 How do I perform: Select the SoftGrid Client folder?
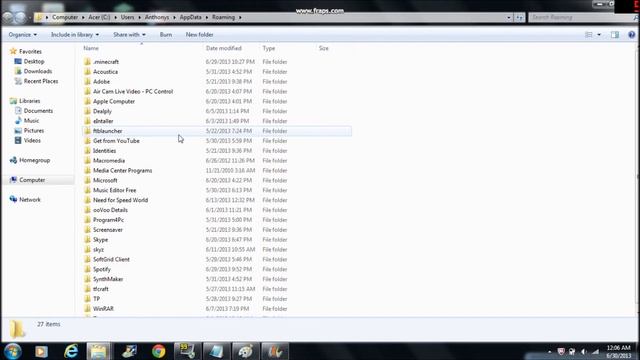click(x=111, y=259)
